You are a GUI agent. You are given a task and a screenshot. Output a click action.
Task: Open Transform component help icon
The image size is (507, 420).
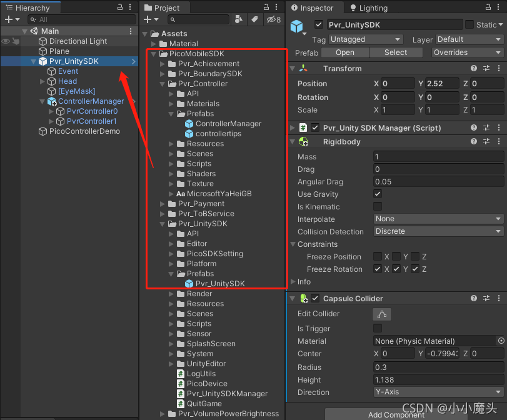click(x=474, y=68)
